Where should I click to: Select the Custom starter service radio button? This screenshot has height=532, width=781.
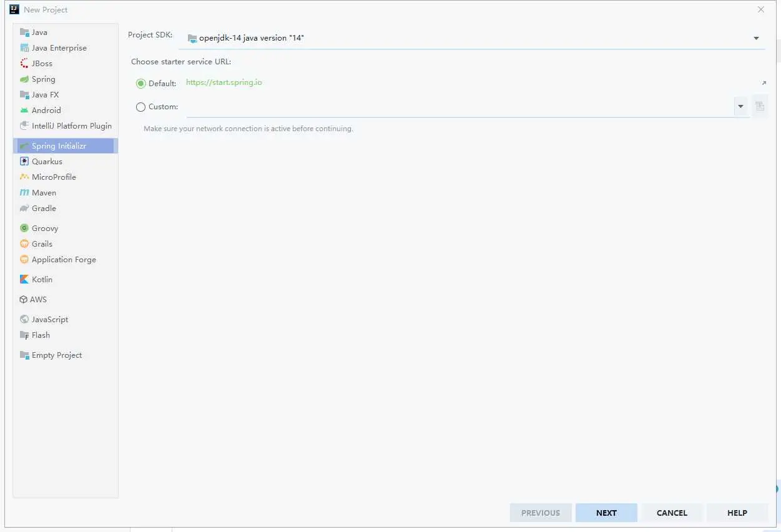[x=140, y=107]
